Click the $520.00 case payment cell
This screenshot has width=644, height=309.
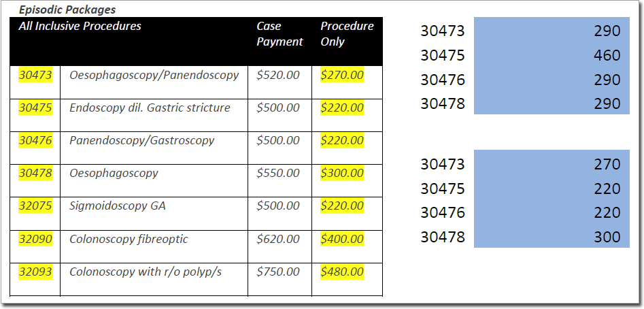click(278, 75)
